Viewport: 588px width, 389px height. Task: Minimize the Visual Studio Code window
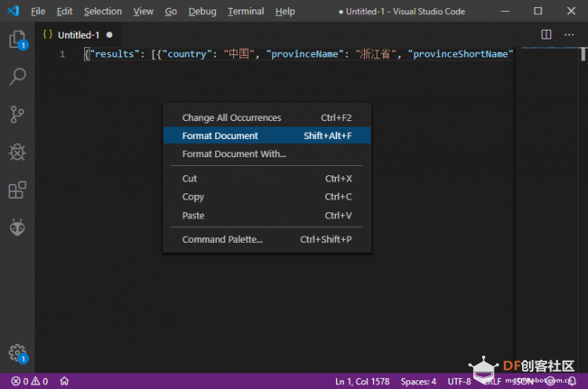[x=505, y=11]
